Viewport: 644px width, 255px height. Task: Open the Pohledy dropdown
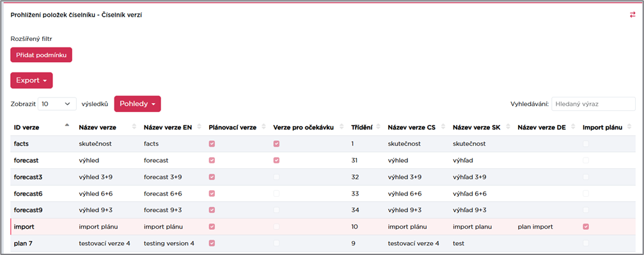point(137,104)
